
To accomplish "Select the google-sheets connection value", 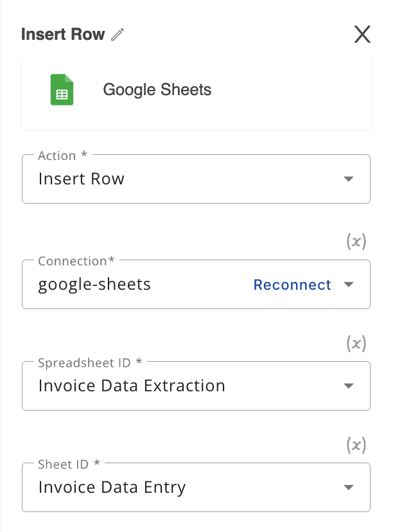I will tap(94, 285).
